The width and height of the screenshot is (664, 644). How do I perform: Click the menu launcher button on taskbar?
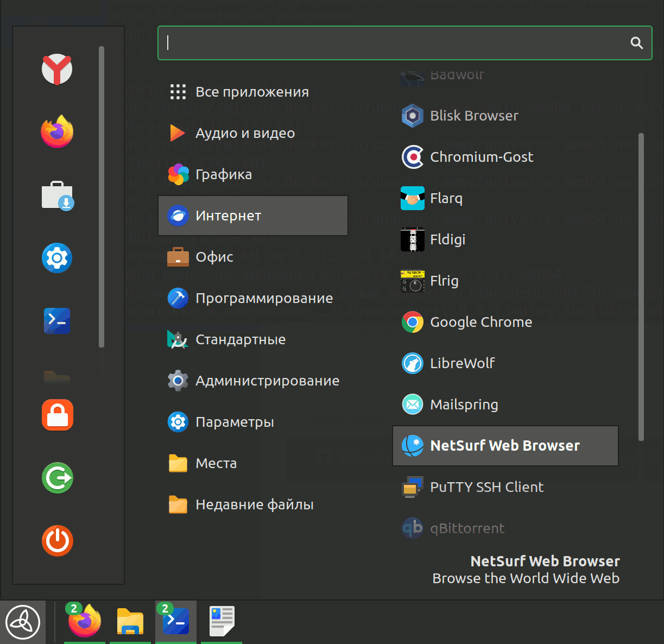[x=23, y=622]
